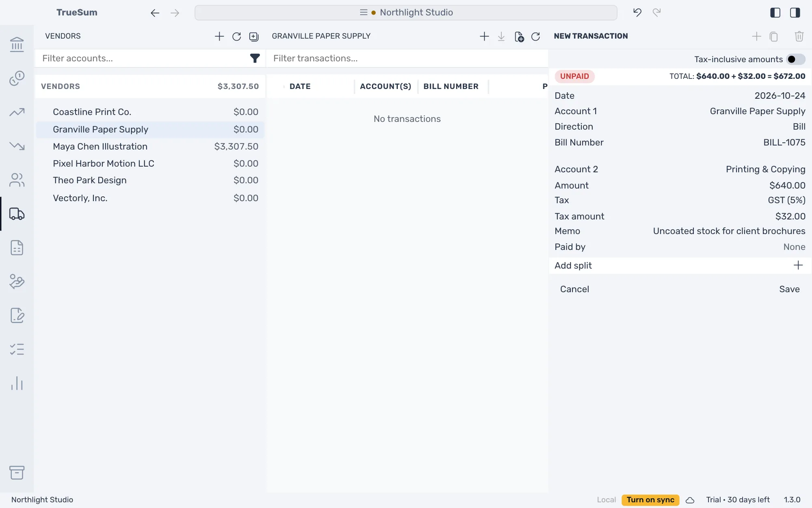Click Turn on sync button
Viewport: 812px width, 508px height.
(x=650, y=500)
